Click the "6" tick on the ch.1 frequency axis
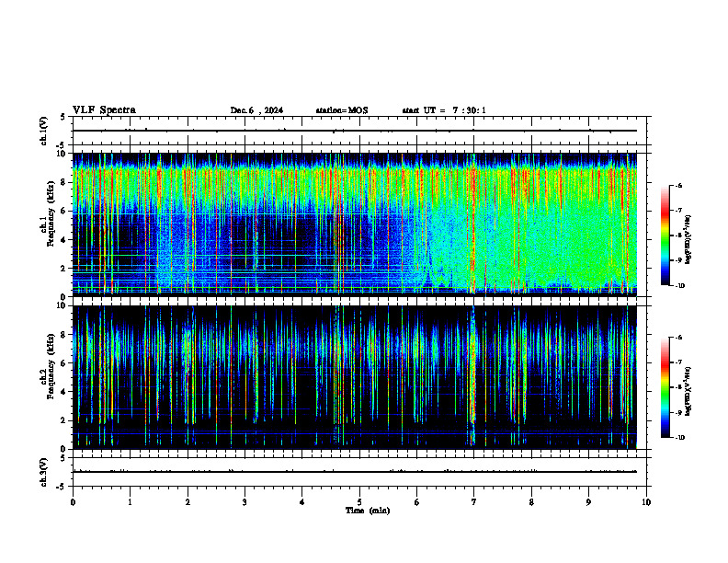The width and height of the screenshot is (728, 563). click(65, 211)
